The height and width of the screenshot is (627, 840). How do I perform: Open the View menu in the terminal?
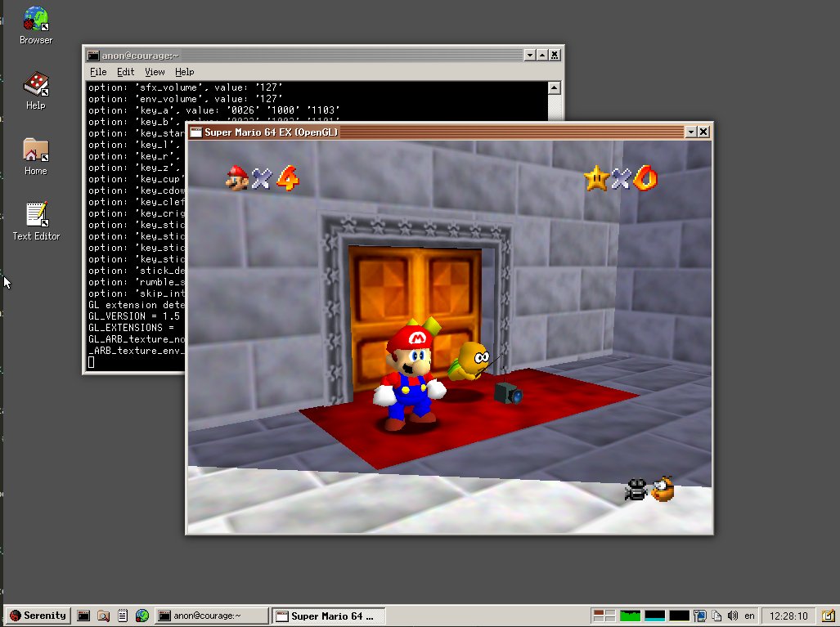155,72
